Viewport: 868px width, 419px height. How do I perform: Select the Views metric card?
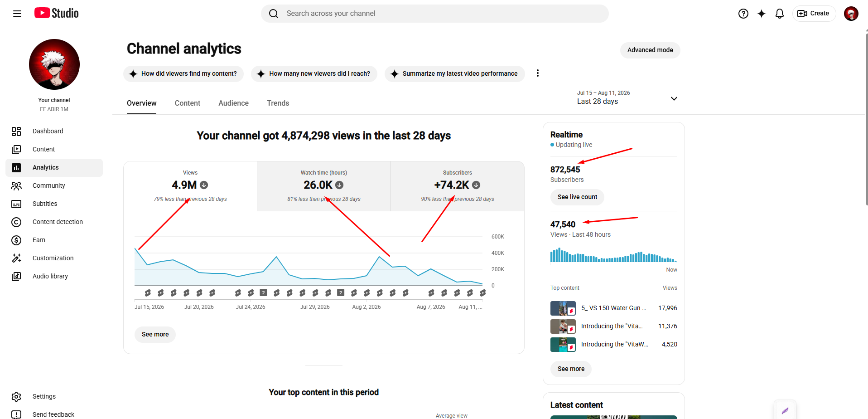pos(190,186)
